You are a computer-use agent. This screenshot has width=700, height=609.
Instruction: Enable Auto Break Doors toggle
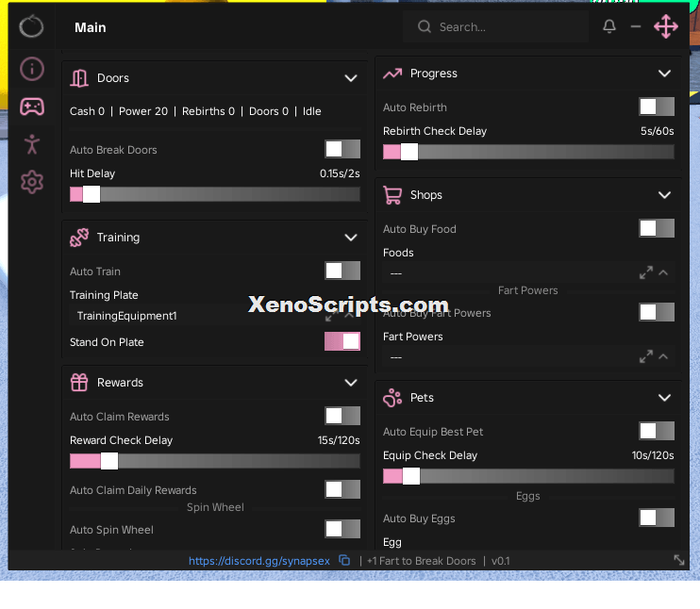point(342,149)
